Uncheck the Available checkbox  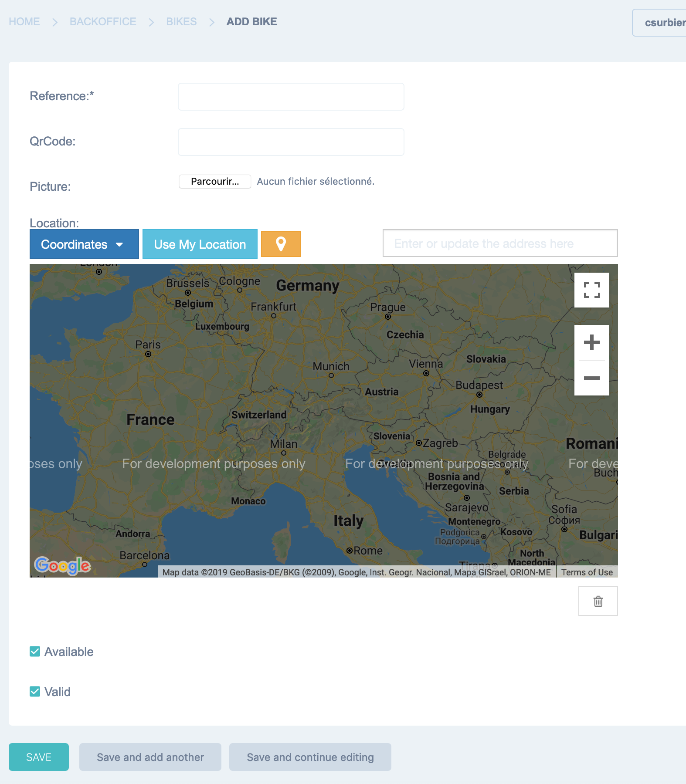pos(35,651)
